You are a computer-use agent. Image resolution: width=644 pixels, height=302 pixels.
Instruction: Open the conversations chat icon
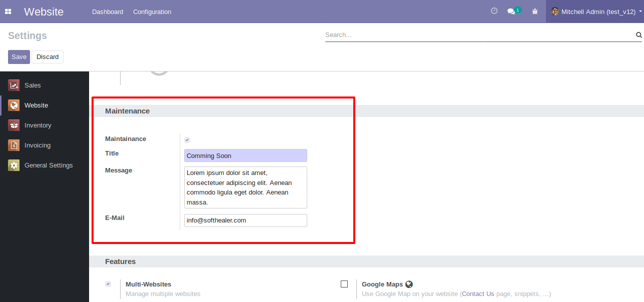click(511, 11)
